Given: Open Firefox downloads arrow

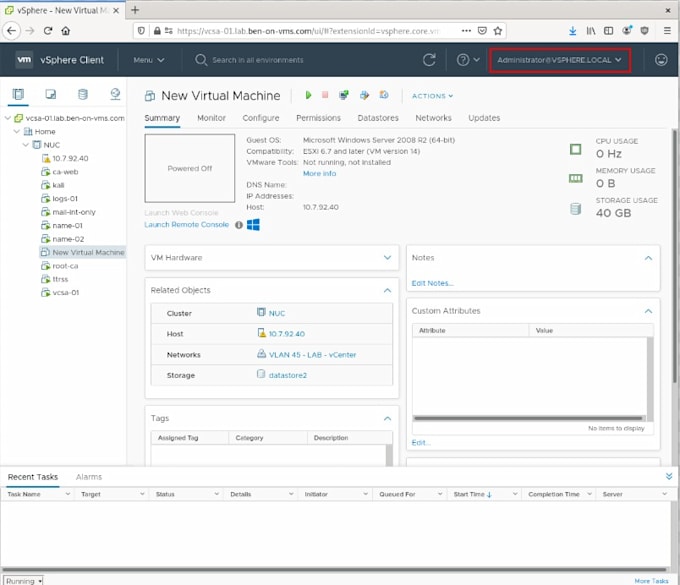Looking at the screenshot, I should coord(572,31).
